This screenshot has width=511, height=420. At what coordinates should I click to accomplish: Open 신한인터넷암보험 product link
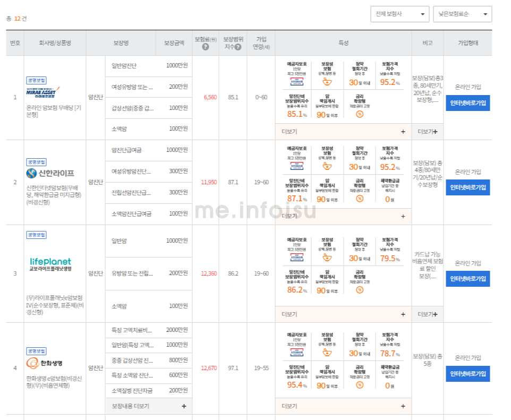click(x=54, y=195)
